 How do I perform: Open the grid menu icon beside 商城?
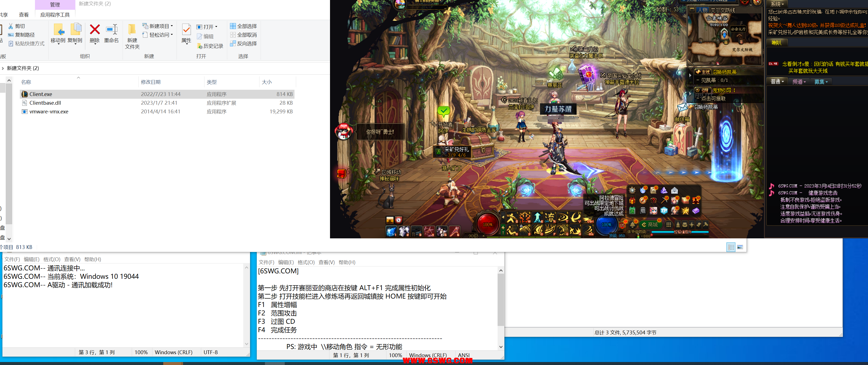click(x=669, y=225)
